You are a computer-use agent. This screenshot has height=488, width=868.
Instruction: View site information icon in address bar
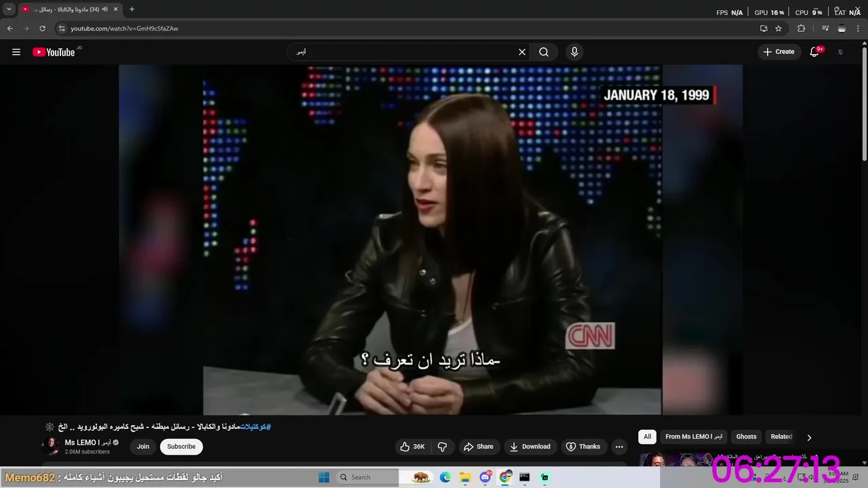tap(61, 28)
